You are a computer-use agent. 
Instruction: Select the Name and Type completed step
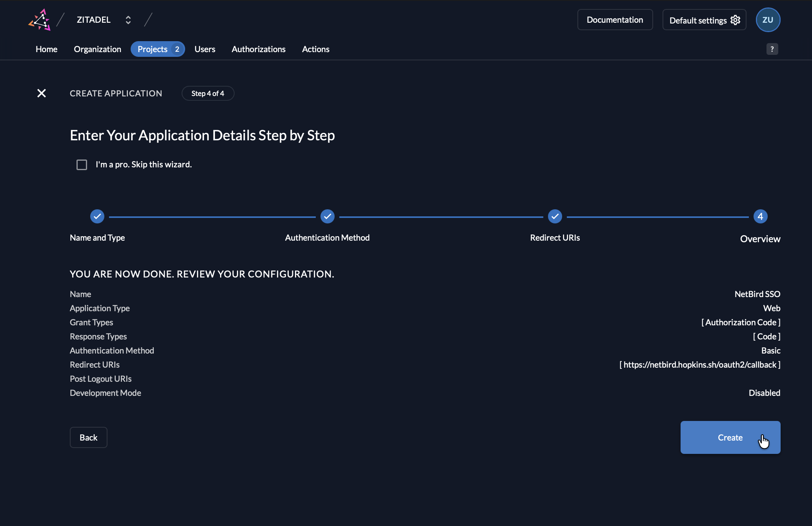[97, 216]
